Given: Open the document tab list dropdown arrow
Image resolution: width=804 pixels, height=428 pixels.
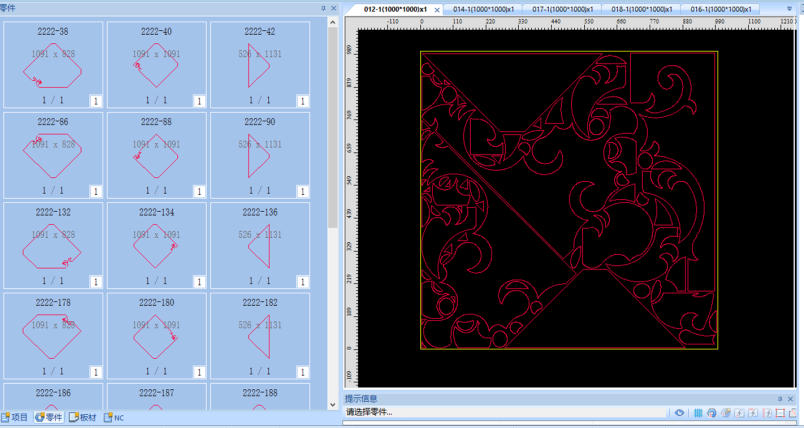Looking at the screenshot, I should (x=789, y=9).
